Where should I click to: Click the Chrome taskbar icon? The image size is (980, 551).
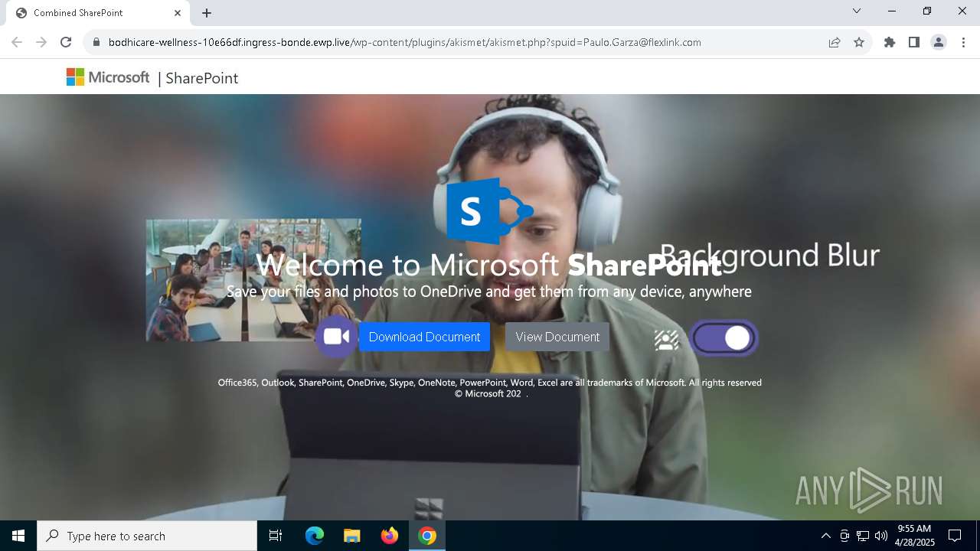(427, 536)
